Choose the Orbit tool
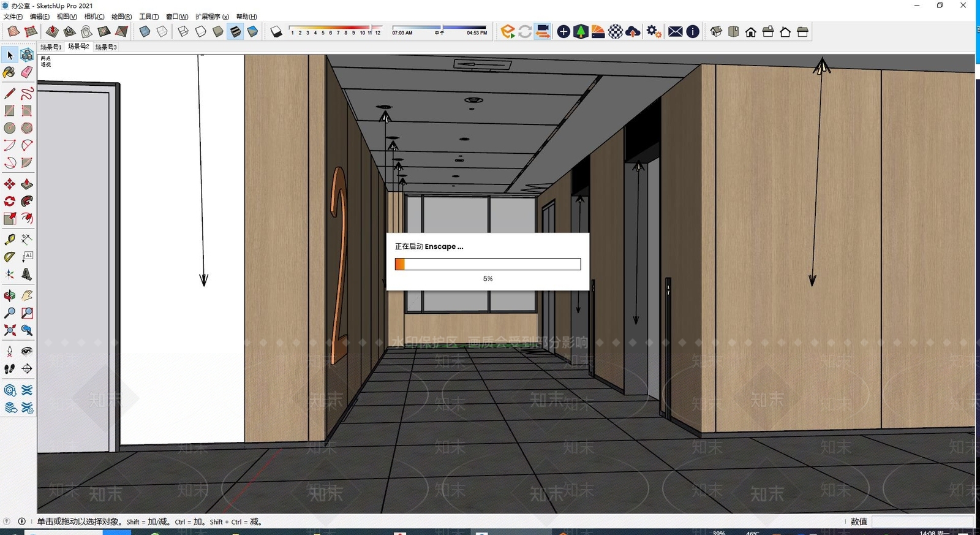The height and width of the screenshot is (535, 980). tap(10, 295)
